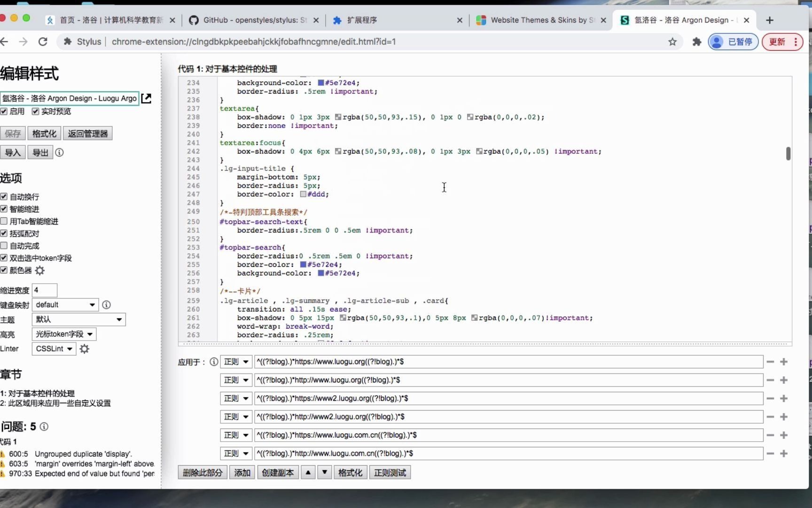Bookmark page with star icon
This screenshot has width=812, height=508.
(x=672, y=42)
